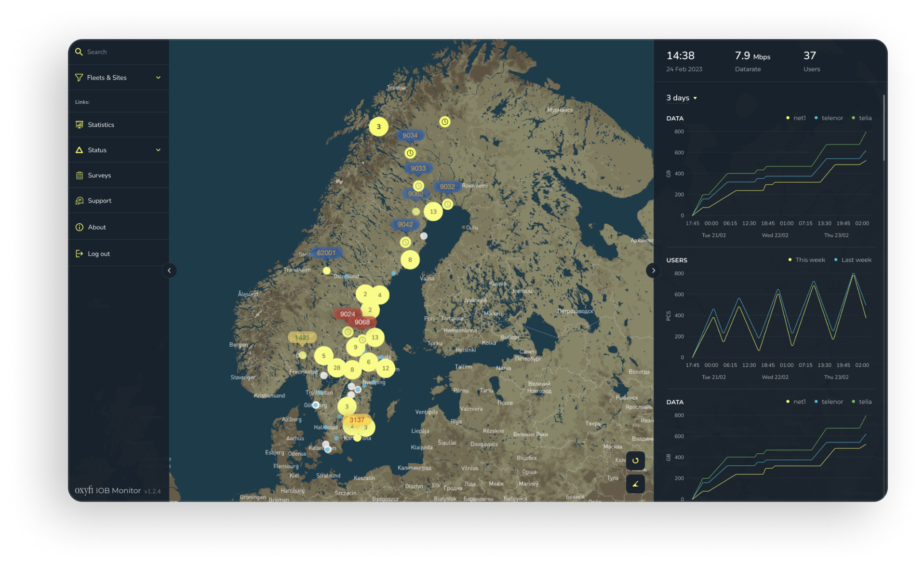Select the search magnifier icon

(x=80, y=52)
